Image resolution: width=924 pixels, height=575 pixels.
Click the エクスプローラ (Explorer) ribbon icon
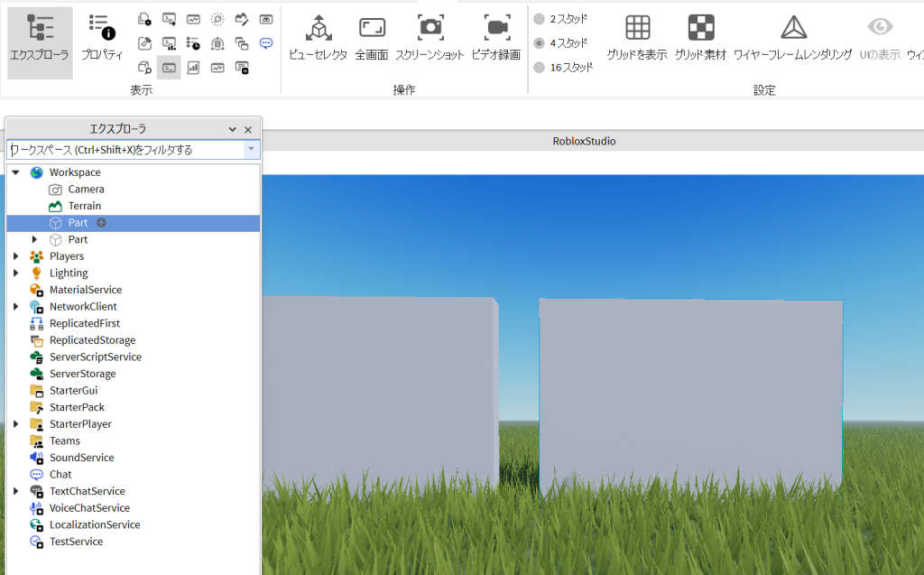click(40, 38)
